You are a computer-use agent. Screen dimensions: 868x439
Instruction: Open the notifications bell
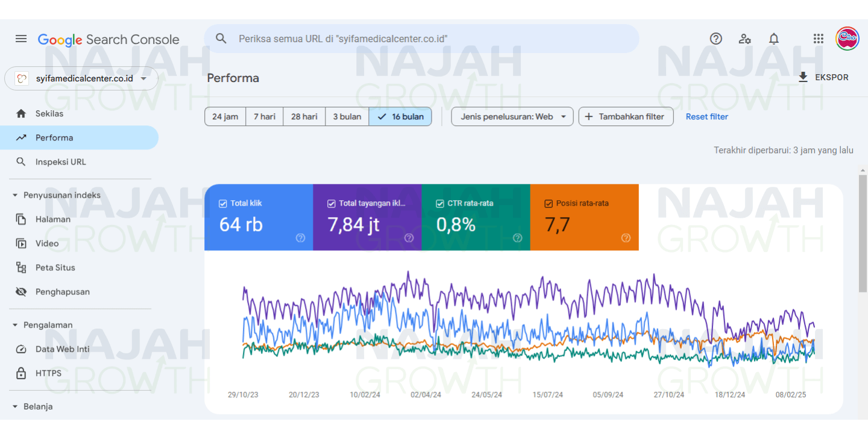point(774,39)
